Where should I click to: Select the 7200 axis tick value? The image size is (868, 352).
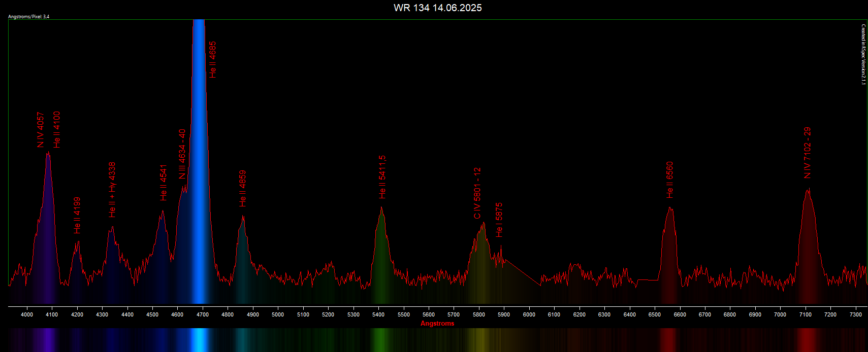(x=830, y=314)
